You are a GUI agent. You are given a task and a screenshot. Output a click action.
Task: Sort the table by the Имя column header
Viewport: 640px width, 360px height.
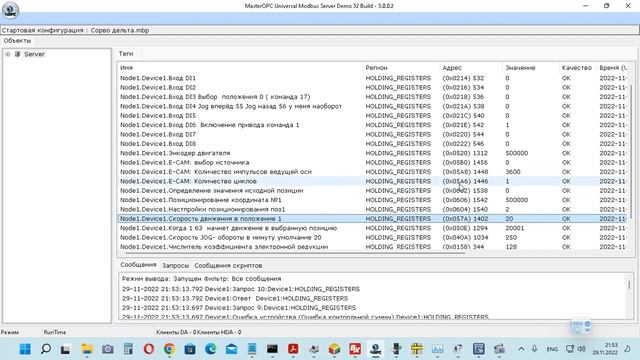click(127, 68)
